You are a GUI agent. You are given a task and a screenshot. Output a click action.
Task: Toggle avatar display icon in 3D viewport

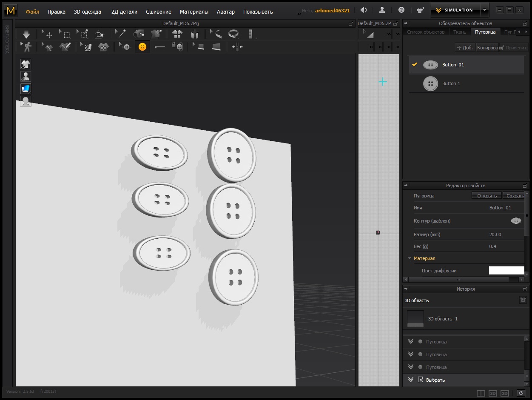click(x=26, y=77)
